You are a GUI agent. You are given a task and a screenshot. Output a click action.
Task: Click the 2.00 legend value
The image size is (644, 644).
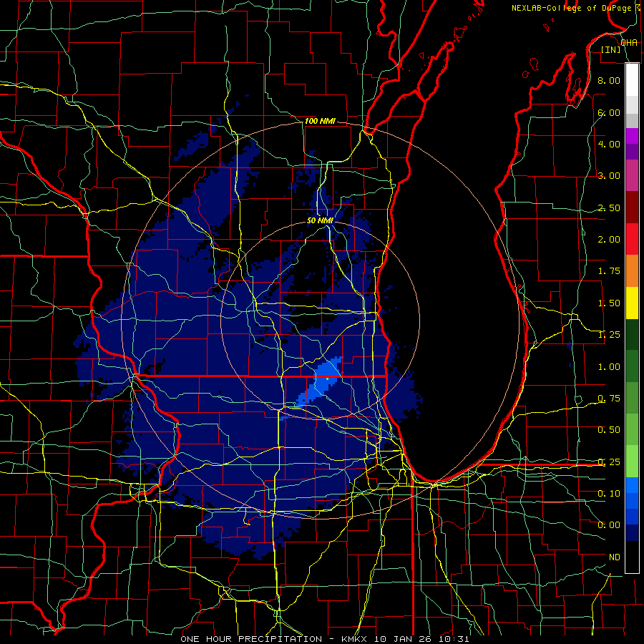(609, 240)
